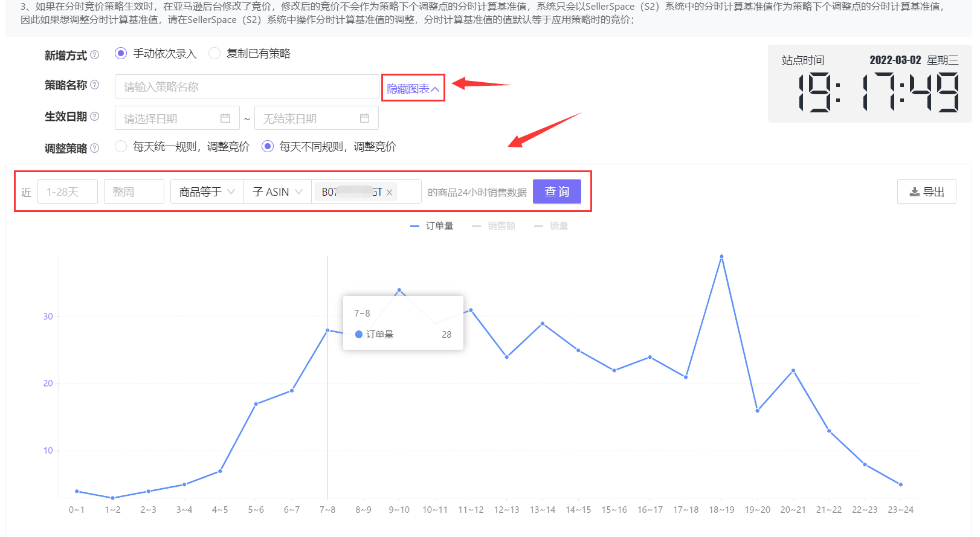Viewport: 980px width, 537px height.
Task: Choose 每天统一规则，调整竞价 option
Action: pyautogui.click(x=121, y=146)
